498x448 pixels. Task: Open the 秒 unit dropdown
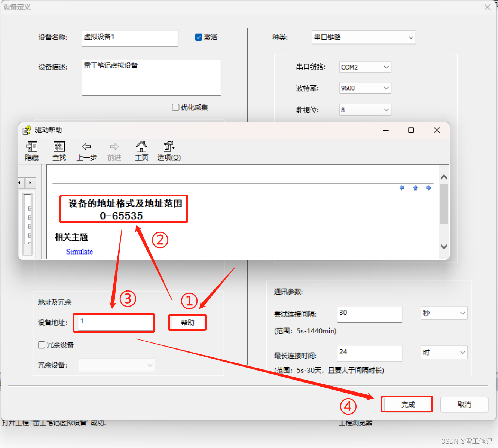[x=444, y=313]
